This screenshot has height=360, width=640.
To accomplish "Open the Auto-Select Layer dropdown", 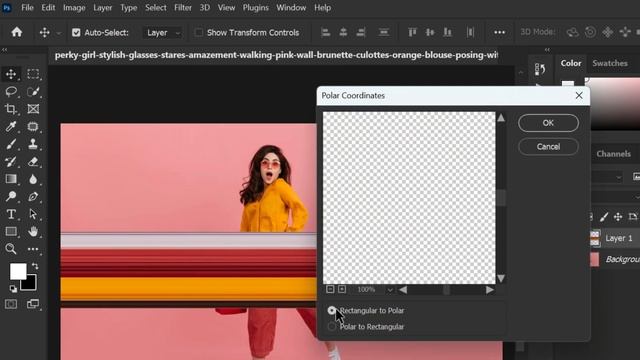I will point(162,33).
